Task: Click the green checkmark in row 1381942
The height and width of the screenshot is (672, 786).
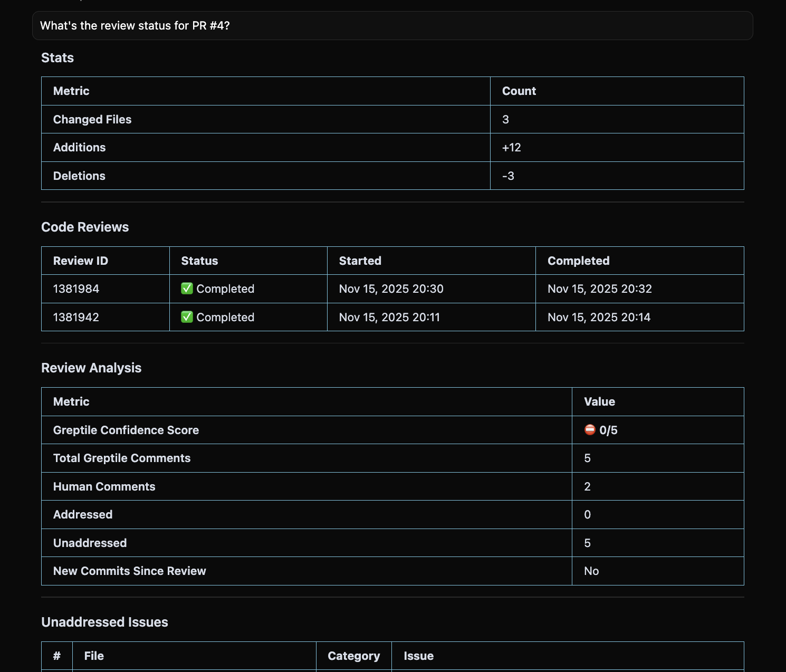Action: coord(187,317)
